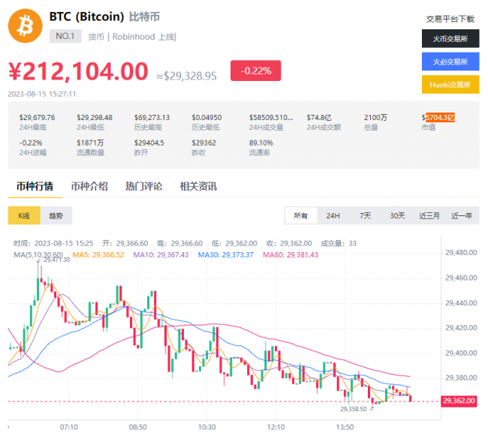Select the 趋势 chart mode
This screenshot has width=488, height=448.
pyautogui.click(x=56, y=215)
